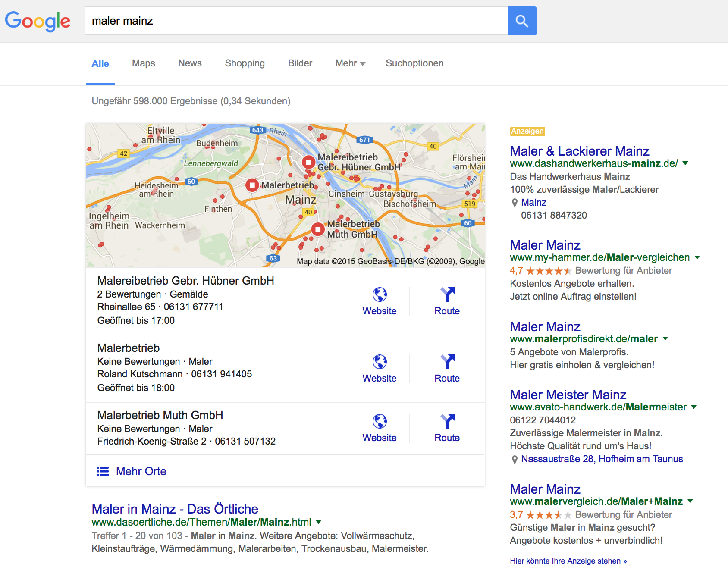This screenshot has height=570, width=728.
Task: Open Maler Meister Mainz ad
Action: coord(568,395)
